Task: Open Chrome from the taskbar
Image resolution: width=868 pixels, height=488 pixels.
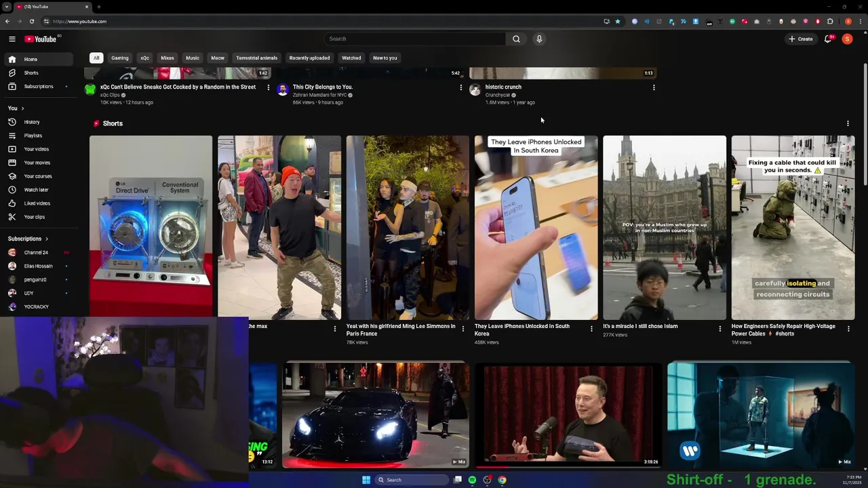Action: point(502,480)
